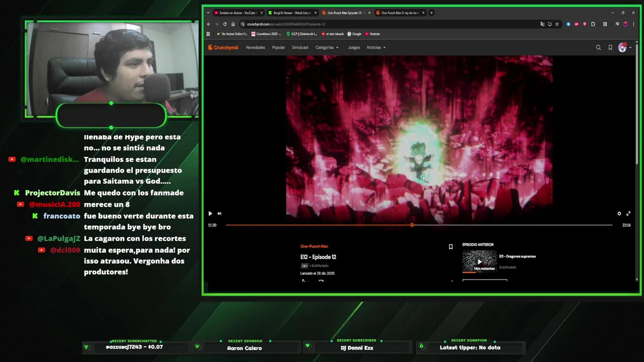Open Chrome profile avatar in toolbar

click(x=625, y=24)
